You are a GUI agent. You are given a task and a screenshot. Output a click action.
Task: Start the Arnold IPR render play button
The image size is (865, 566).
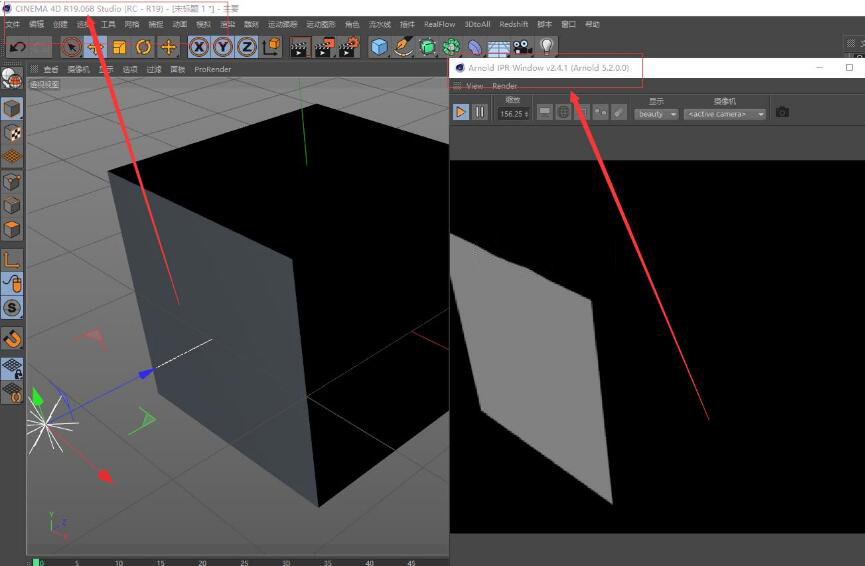(x=461, y=113)
